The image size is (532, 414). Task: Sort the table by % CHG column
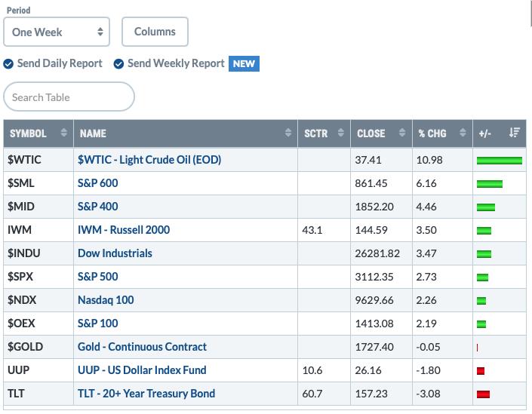point(442,133)
